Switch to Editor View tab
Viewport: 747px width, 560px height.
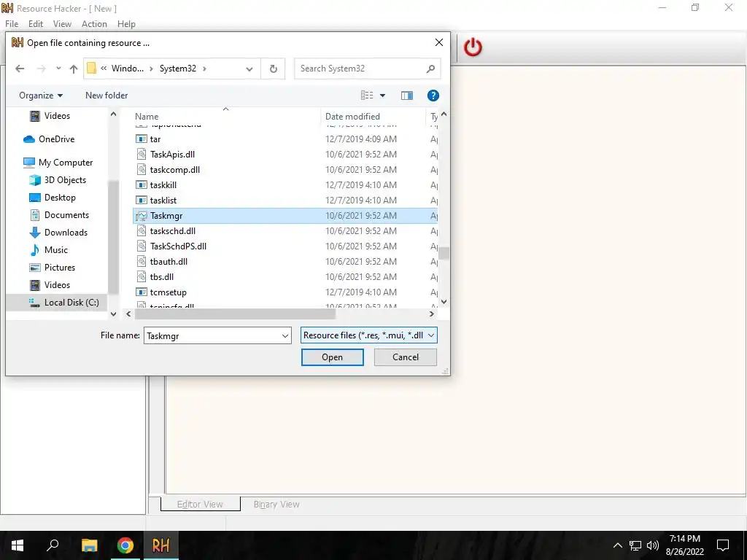[200, 505]
